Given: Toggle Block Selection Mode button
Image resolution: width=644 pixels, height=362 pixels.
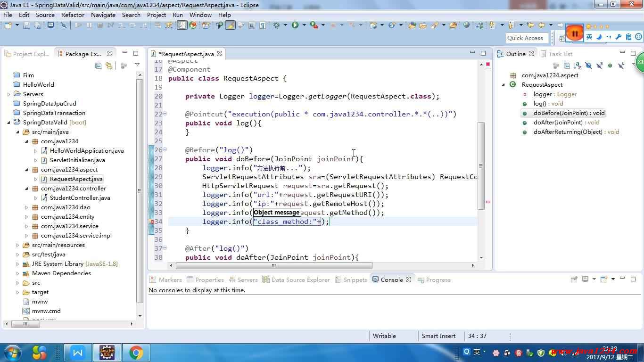Looking at the screenshot, I should pos(252,25).
